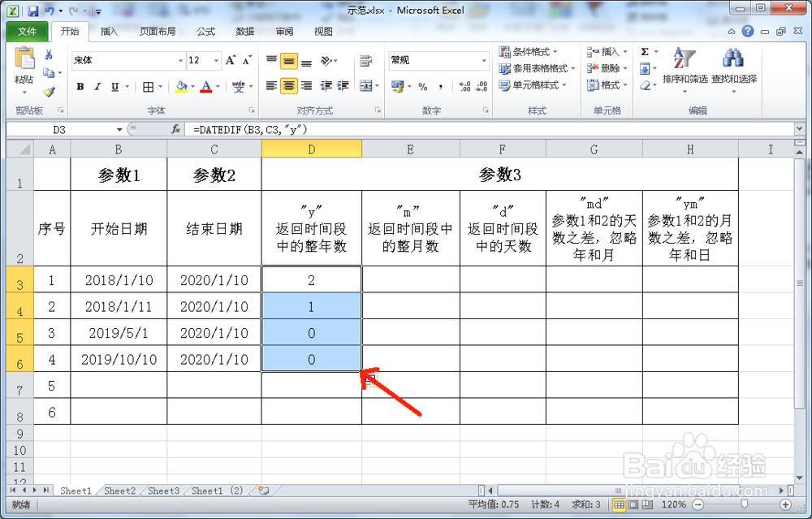
Task: Open the font name dropdown
Action: (x=182, y=61)
